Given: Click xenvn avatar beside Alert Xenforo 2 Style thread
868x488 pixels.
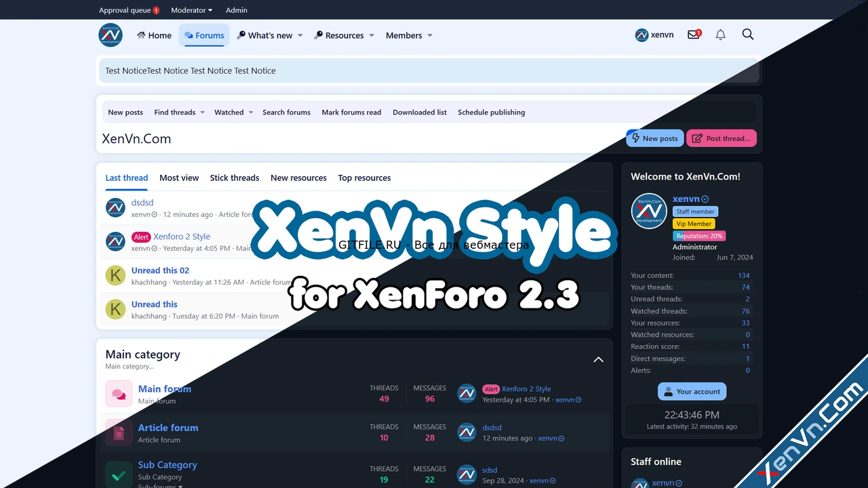Looking at the screenshot, I should point(115,241).
